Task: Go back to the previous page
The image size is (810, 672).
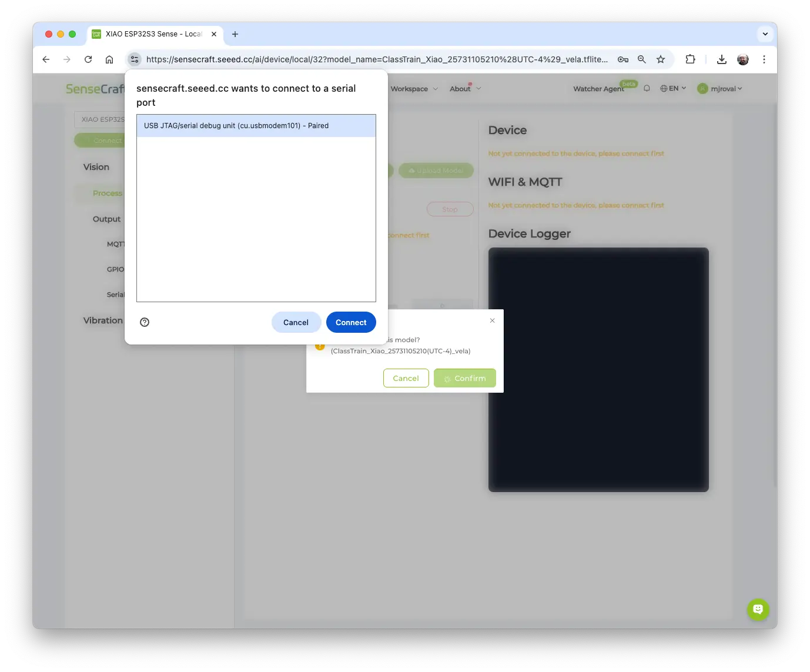Action: [46, 59]
